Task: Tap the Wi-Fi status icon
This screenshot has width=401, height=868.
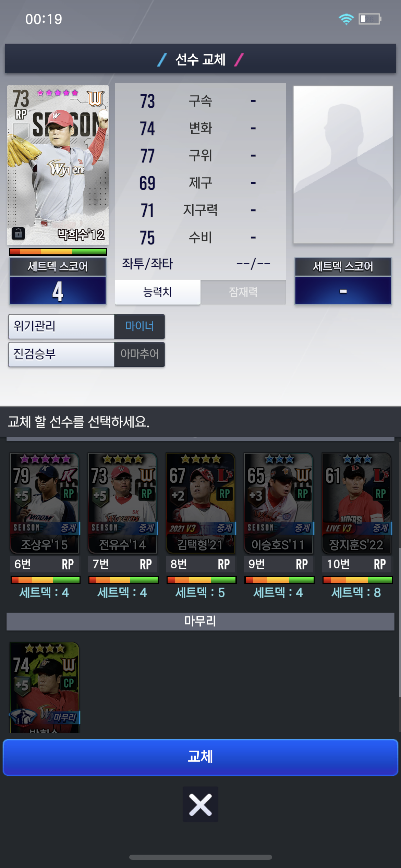Action: click(346, 19)
